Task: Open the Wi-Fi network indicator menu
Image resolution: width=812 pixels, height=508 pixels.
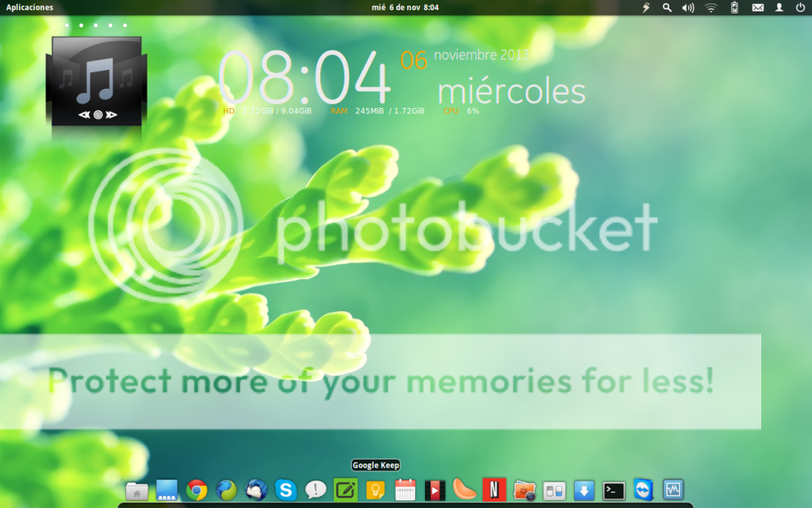Action: 710,7
